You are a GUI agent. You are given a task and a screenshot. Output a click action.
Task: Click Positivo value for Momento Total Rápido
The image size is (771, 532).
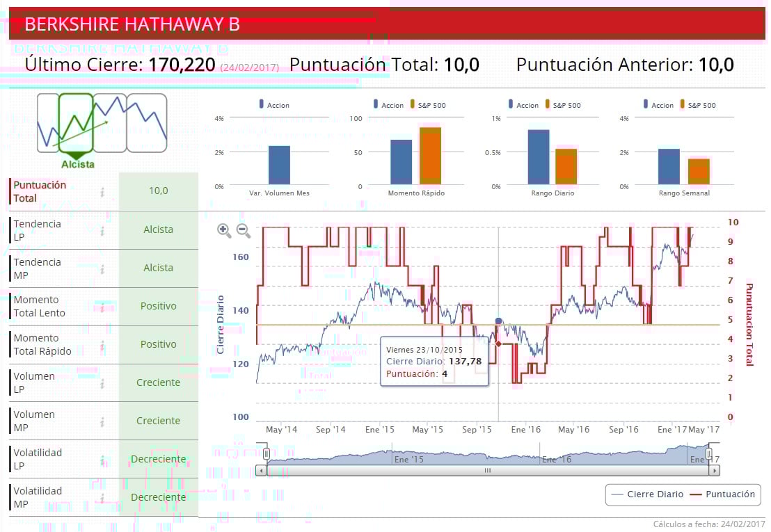click(159, 345)
